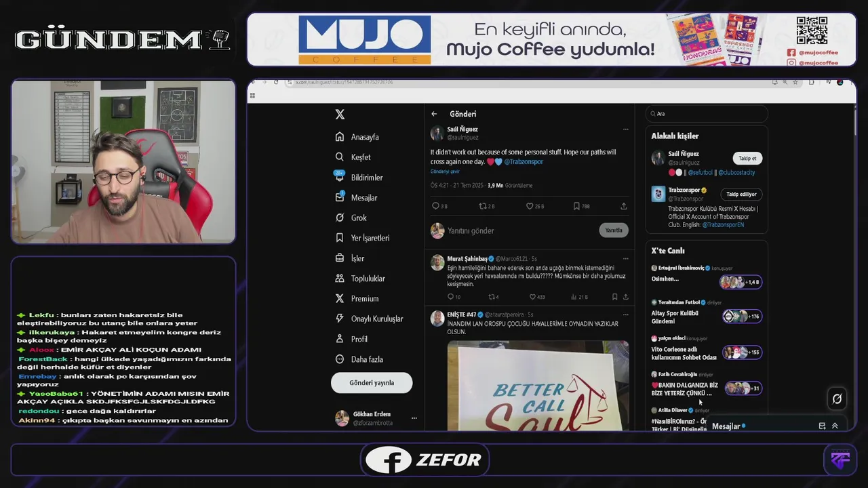Click browser reload icon

pos(276,82)
